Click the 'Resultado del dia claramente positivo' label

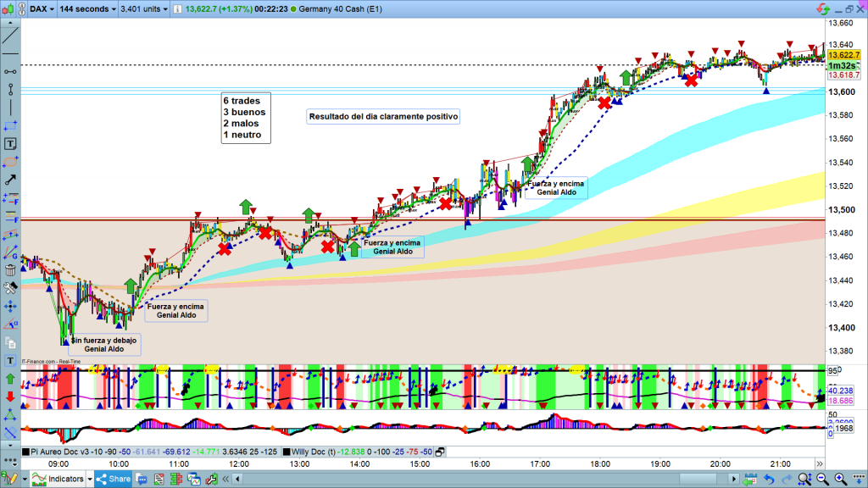point(383,116)
